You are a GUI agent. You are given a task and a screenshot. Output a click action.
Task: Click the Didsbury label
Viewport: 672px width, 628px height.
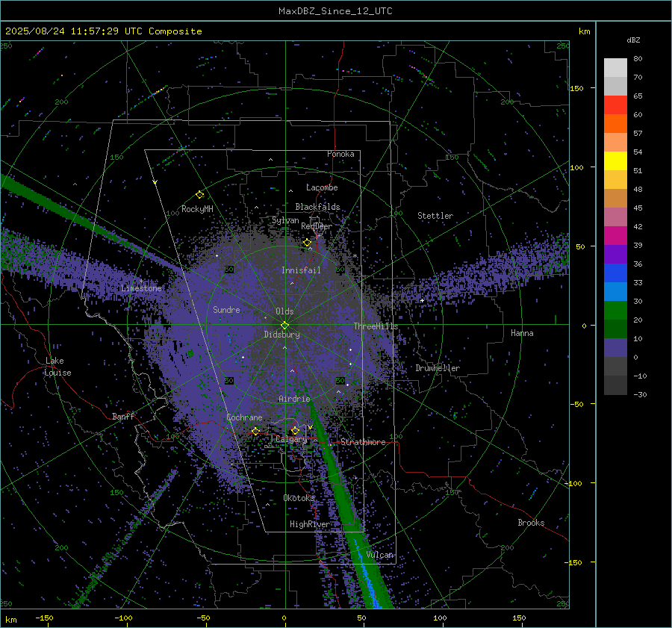(281, 335)
